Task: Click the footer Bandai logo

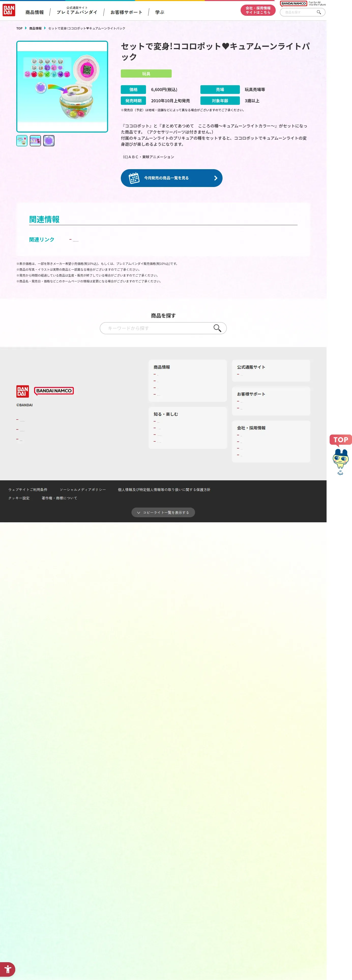Action: [22, 391]
